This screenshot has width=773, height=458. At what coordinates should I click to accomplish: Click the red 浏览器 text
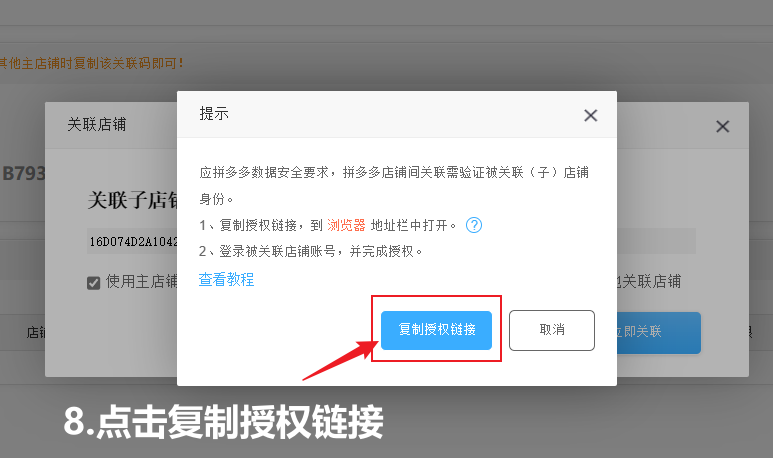point(346,225)
